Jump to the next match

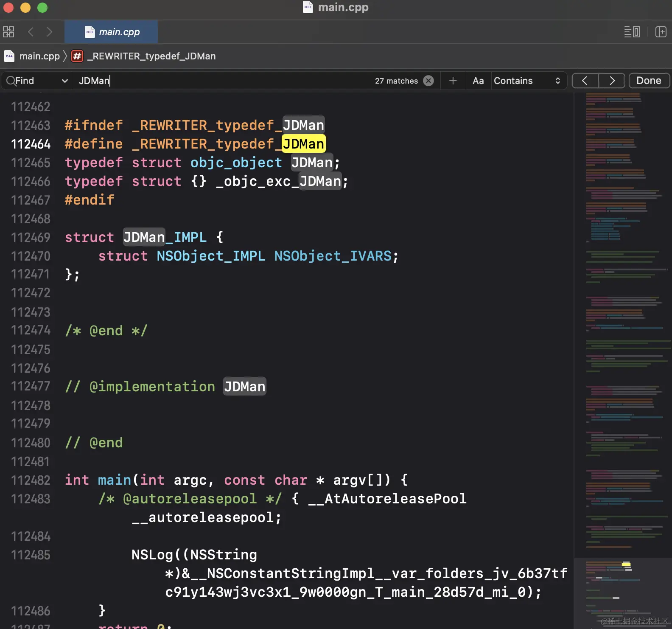click(612, 81)
